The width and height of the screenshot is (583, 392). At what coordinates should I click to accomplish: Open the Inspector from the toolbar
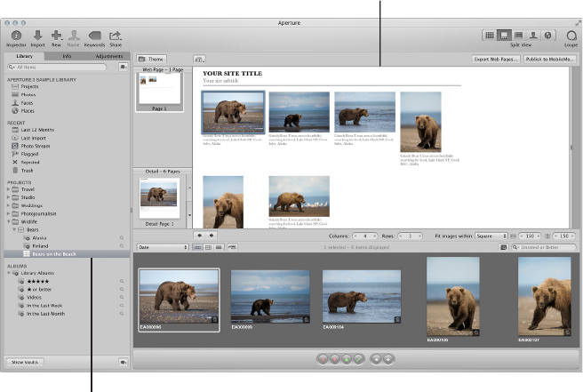point(16,36)
